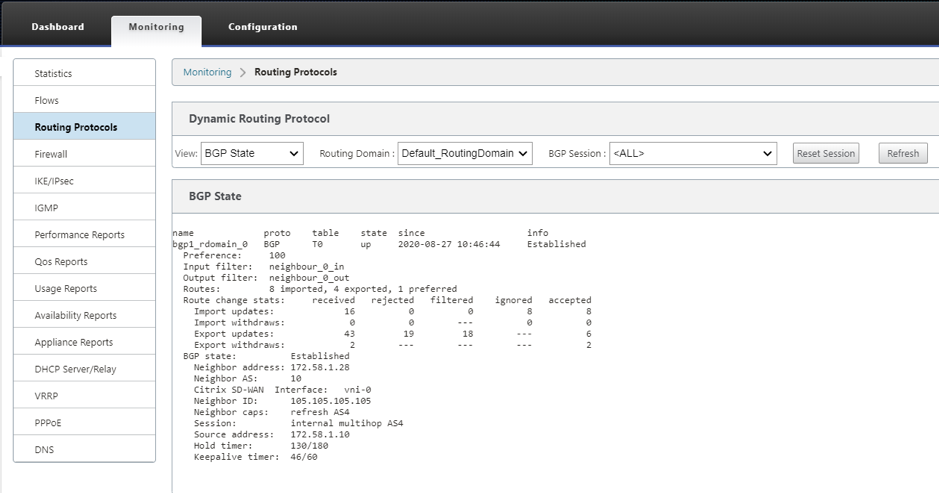Select DHCP Server/Relay in the sidebar
Image resolution: width=939 pixels, height=493 pixels.
tap(84, 369)
